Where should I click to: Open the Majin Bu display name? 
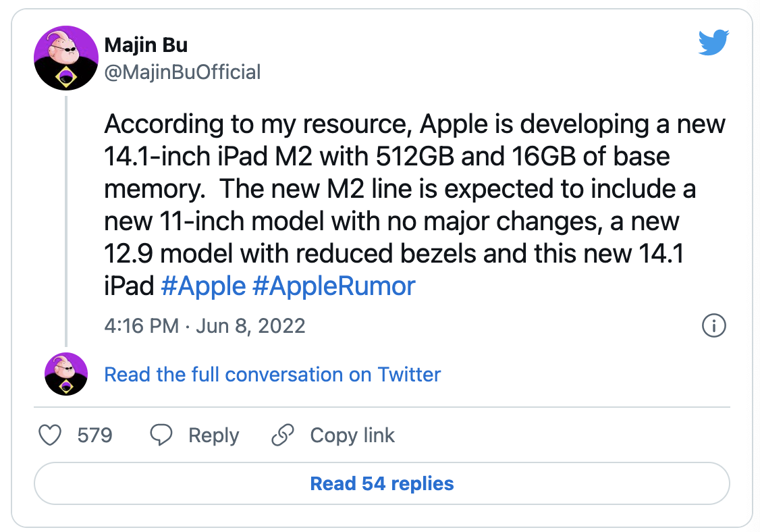146,45
